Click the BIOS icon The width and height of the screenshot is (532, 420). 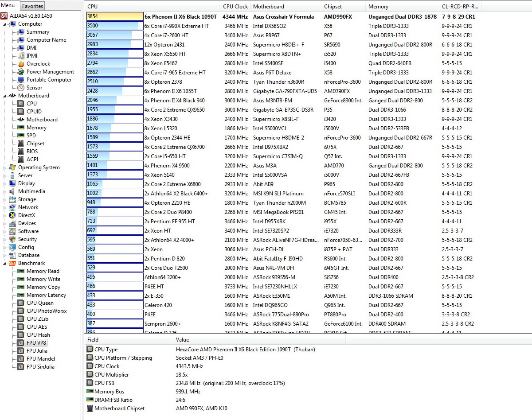(x=21, y=152)
